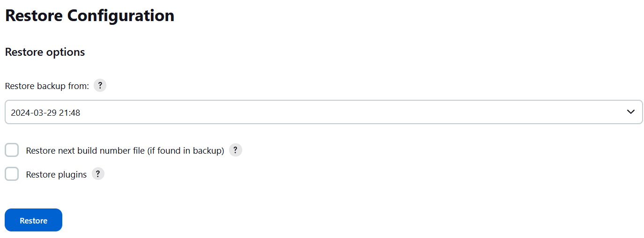Toggle plugins option via its label text

(56, 175)
